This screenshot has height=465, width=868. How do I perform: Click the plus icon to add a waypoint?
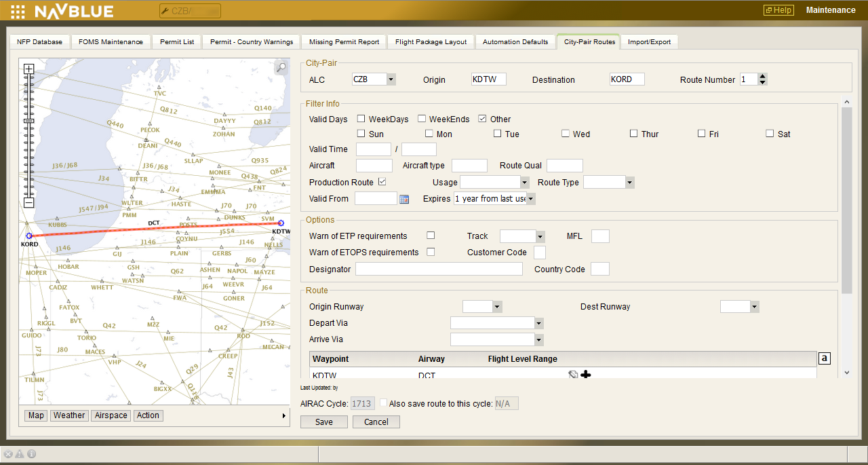tap(586, 374)
